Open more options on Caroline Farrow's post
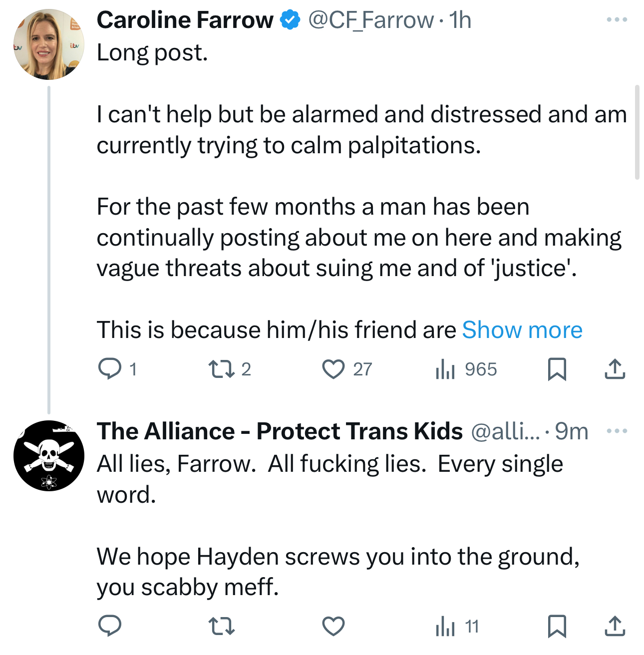The image size is (644, 655). pos(617,20)
